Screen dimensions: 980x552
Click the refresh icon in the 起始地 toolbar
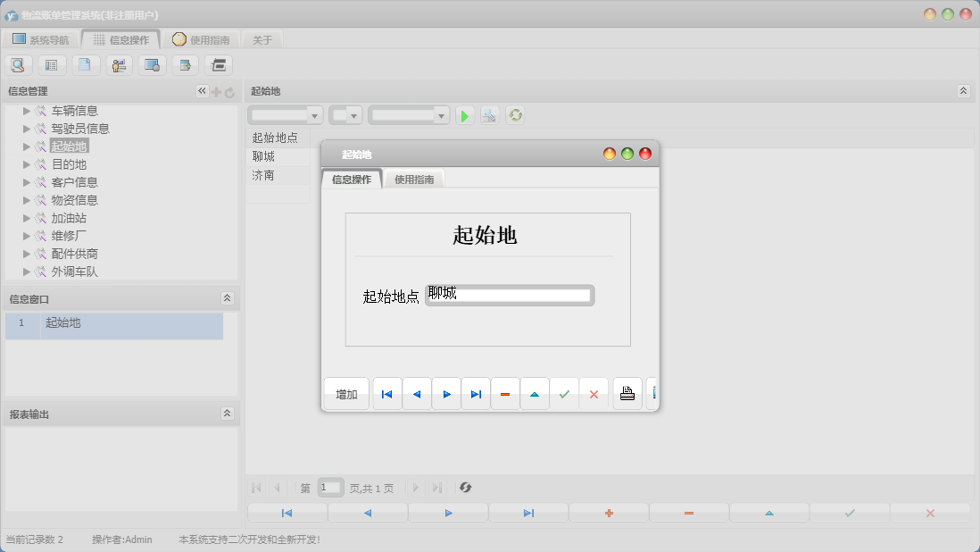click(x=515, y=114)
